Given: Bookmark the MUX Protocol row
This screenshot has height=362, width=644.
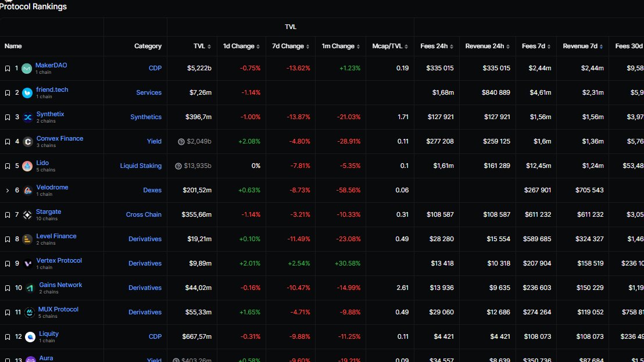Looking at the screenshot, I should [x=8, y=313].
